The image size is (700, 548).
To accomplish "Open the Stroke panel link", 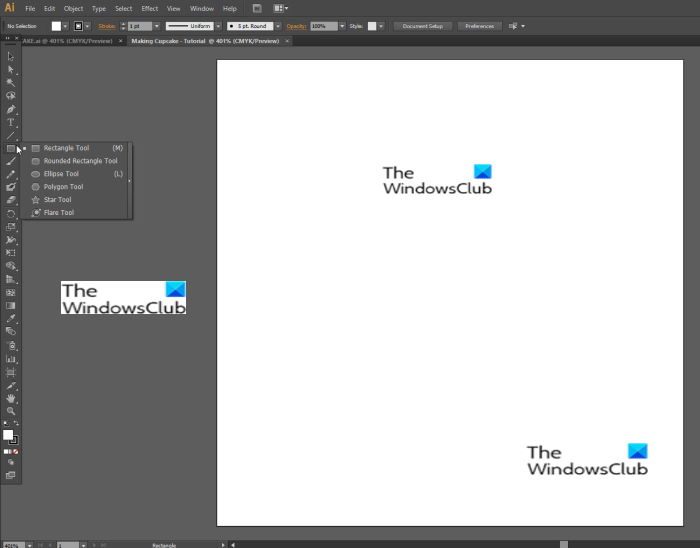I will [x=107, y=26].
